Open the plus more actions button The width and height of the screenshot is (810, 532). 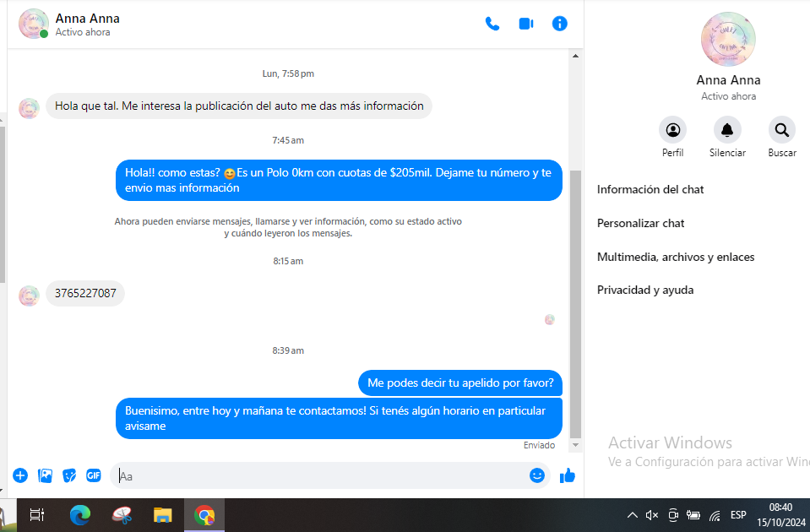click(20, 475)
